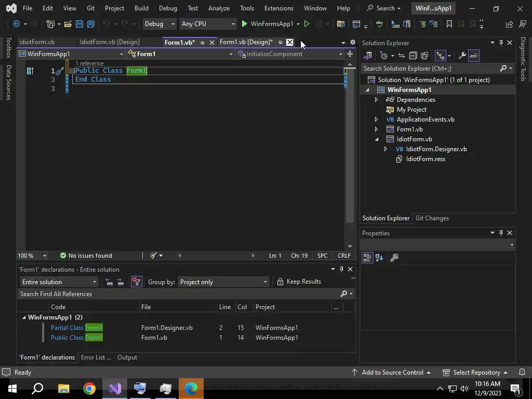Click the Open File folder icon
The width and height of the screenshot is (532, 399).
tap(68, 24)
